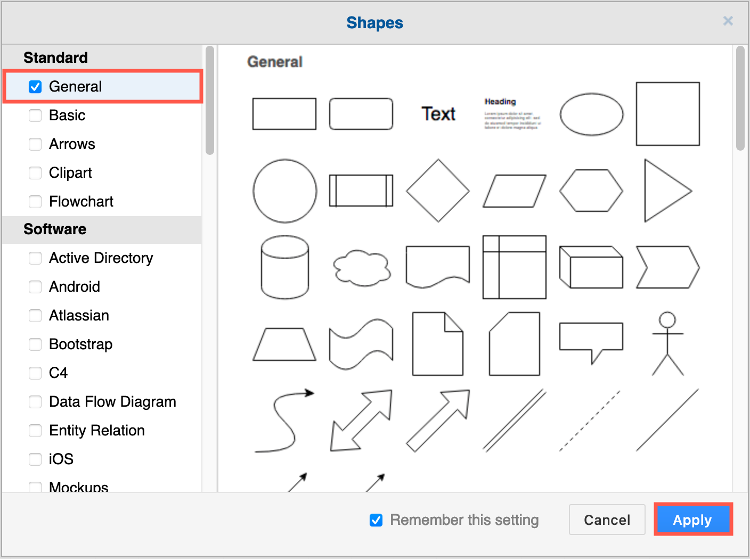Image resolution: width=750 pixels, height=560 pixels.
Task: Enable the Android shape library
Action: tap(35, 287)
